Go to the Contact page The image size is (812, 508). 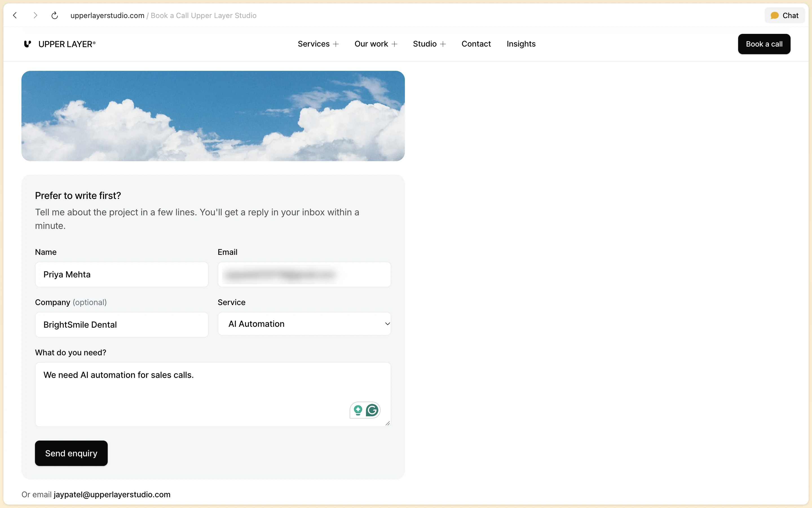pos(476,44)
